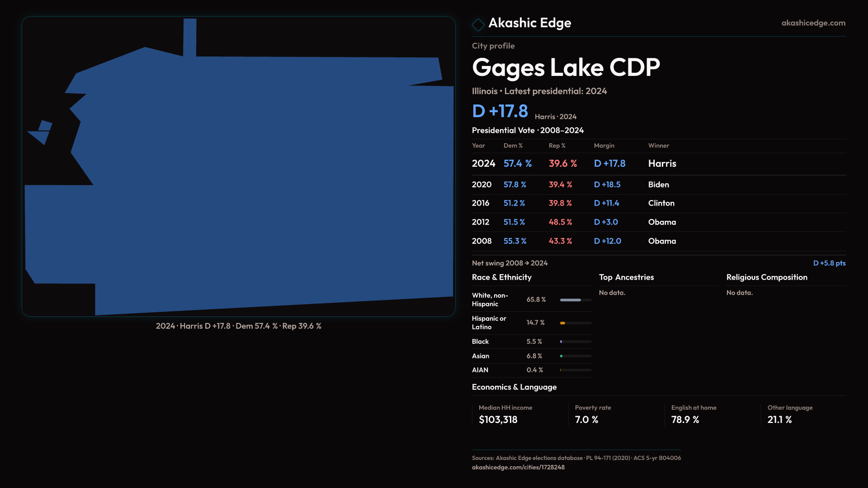Image resolution: width=868 pixels, height=488 pixels.
Task: Click the Akashic Edge diamond logo icon
Action: 478,24
